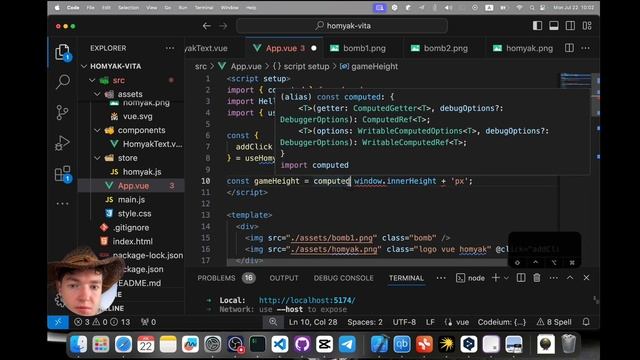Viewport: 640px width, 360px height.
Task: Open GitHub Desktop from the Dock
Action: pyautogui.click(x=302, y=344)
